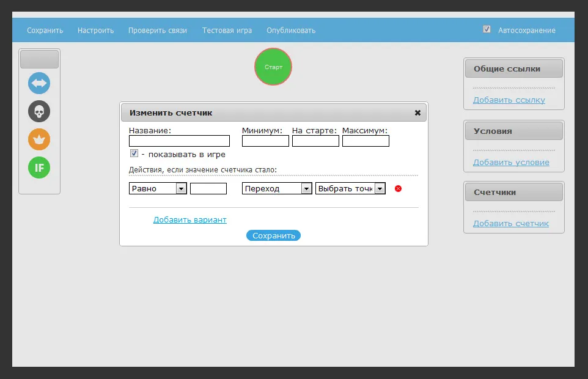Viewport: 588px width, 379px height.
Task: Open the Настроить menu item
Action: click(95, 30)
